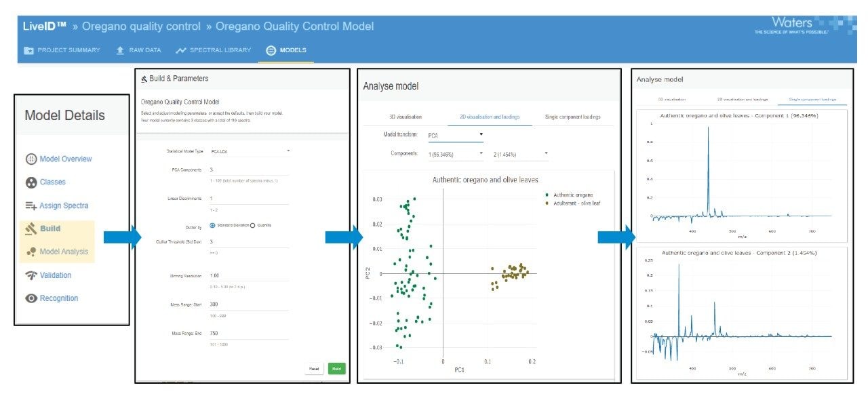The width and height of the screenshot is (868, 398).
Task: Click Oregano Quality Control Model breadcrumb
Action: [295, 26]
